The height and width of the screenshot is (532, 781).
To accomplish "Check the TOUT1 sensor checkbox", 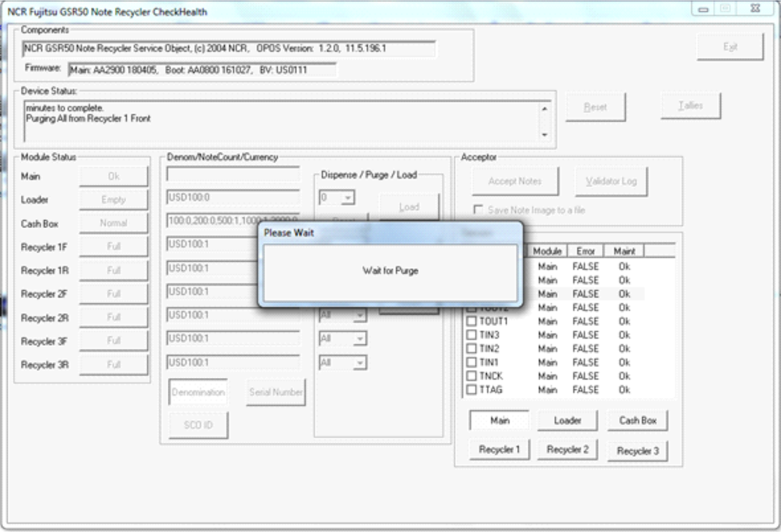I will point(471,321).
